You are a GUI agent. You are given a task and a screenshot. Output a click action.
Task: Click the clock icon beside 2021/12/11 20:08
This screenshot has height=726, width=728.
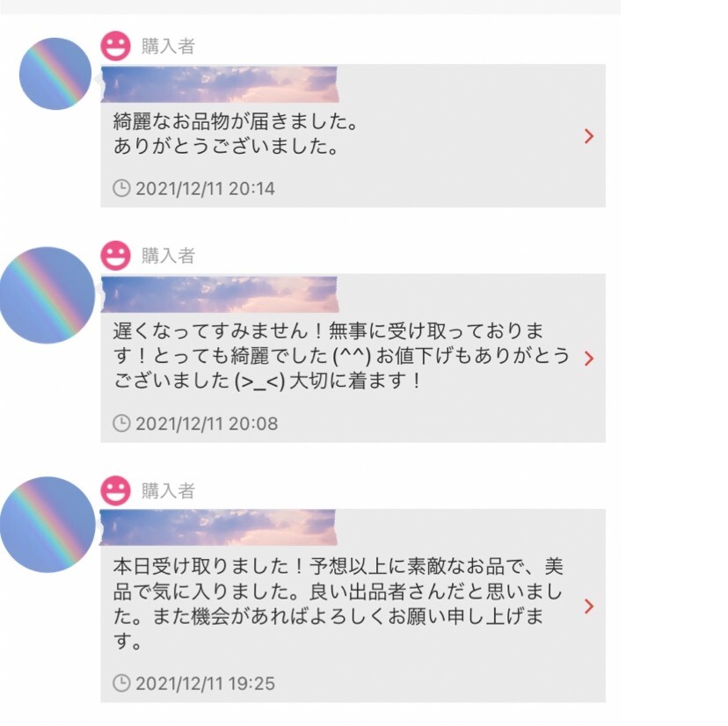pos(121,424)
